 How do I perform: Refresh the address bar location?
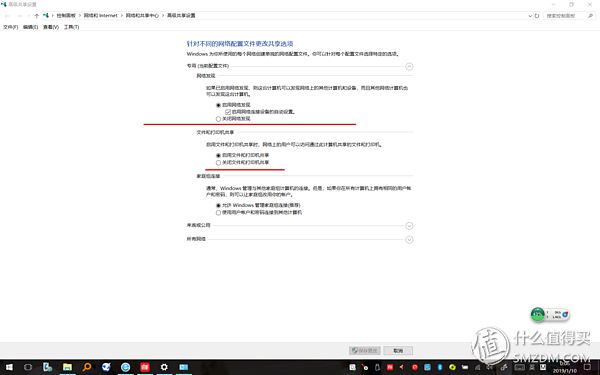click(537, 16)
